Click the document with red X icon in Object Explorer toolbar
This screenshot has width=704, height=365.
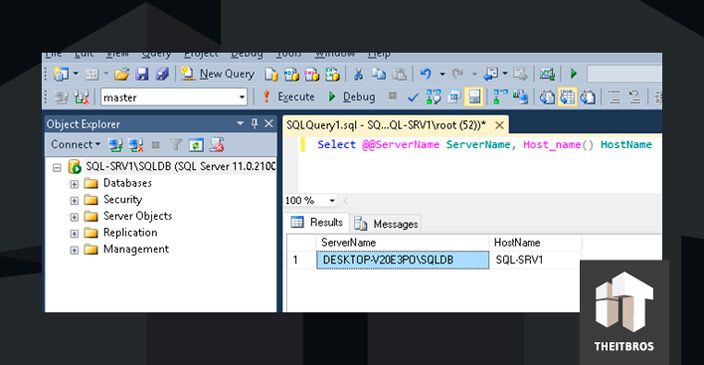[217, 145]
